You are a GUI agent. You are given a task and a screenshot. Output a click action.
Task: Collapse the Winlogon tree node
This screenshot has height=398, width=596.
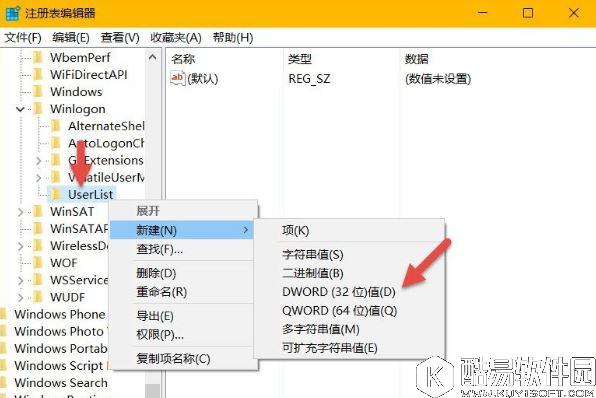(21, 109)
